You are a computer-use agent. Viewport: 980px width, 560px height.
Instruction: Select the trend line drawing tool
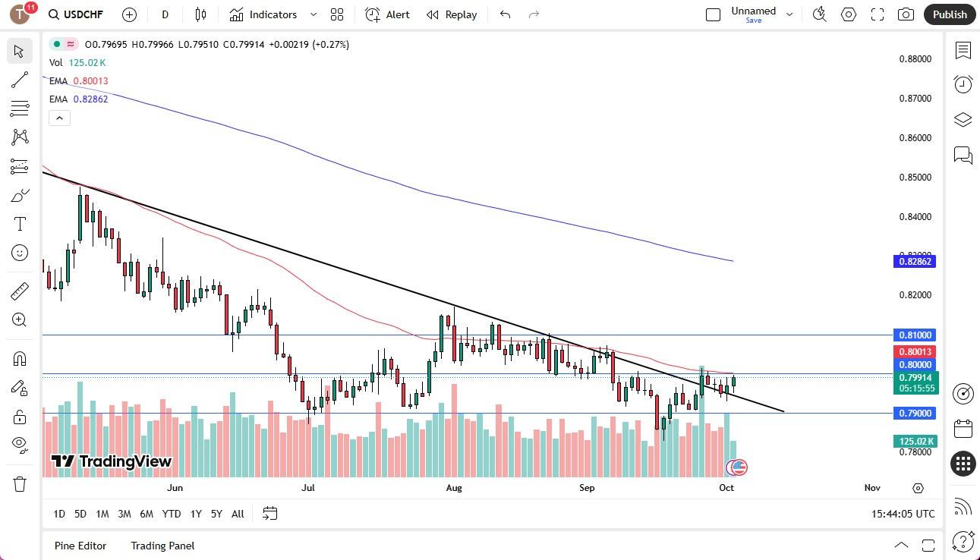(20, 80)
